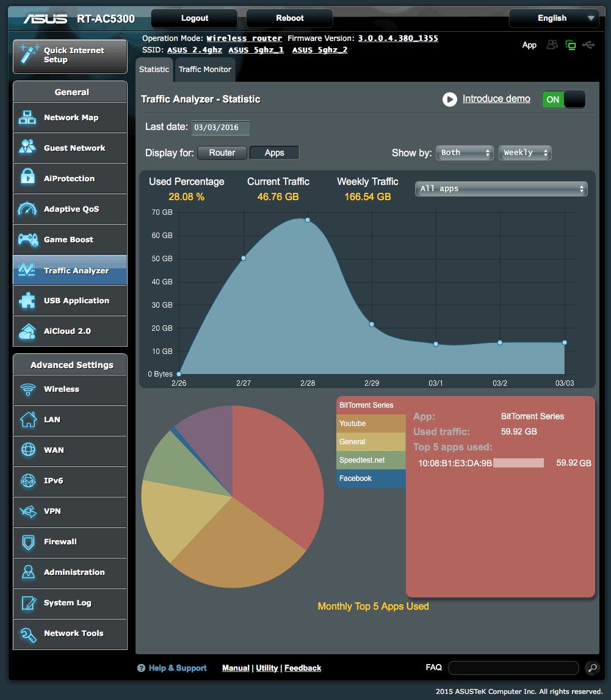Launch Quick Internet Setup wizard
The height and width of the screenshot is (700, 611).
pyautogui.click(x=70, y=56)
